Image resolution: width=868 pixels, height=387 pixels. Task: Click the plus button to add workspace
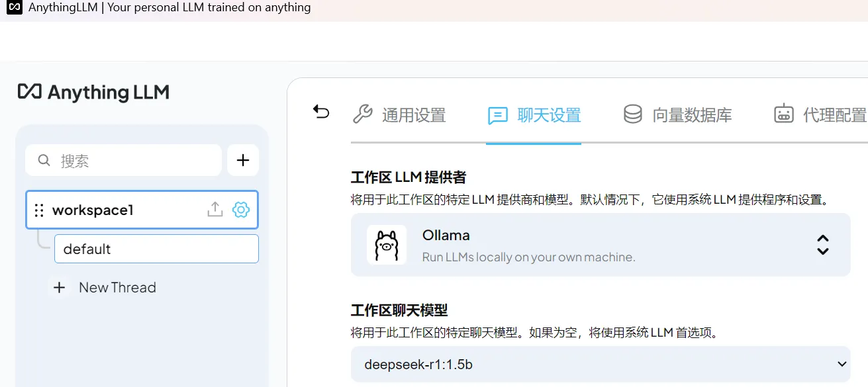tap(243, 160)
